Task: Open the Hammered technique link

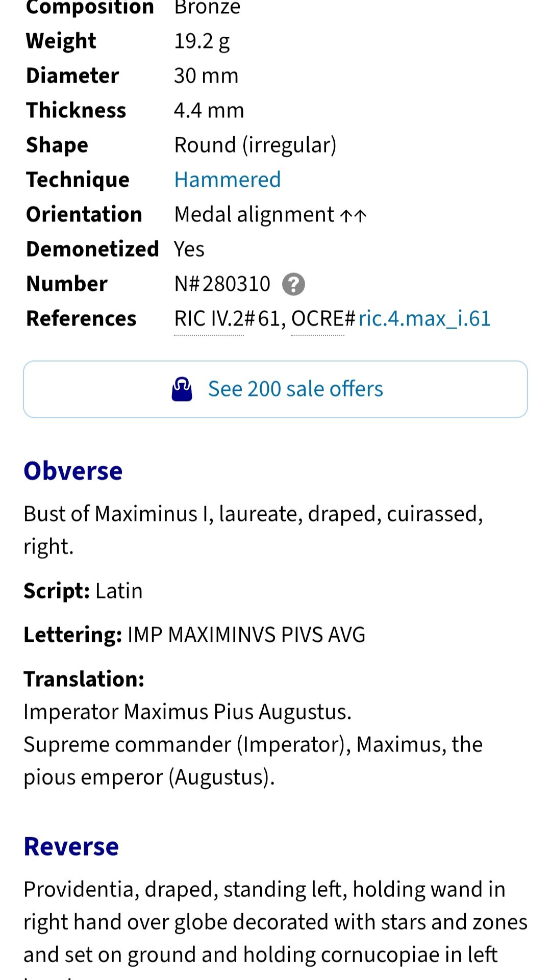Action: pyautogui.click(x=227, y=180)
